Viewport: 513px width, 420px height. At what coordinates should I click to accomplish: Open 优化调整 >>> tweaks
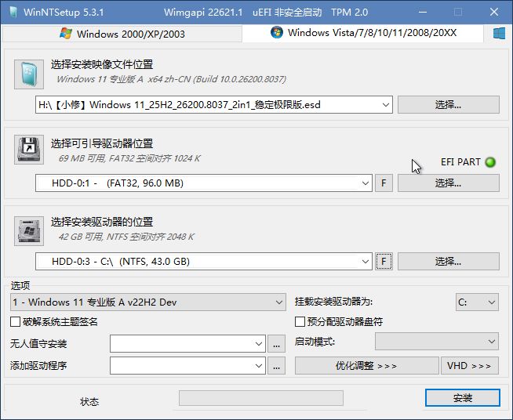[367, 365]
